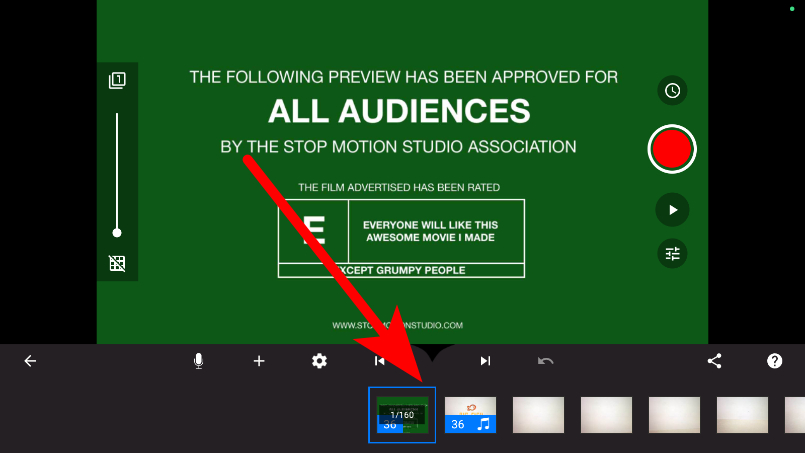Toggle the grid overlay icon
The width and height of the screenshot is (805, 453).
[x=117, y=263]
